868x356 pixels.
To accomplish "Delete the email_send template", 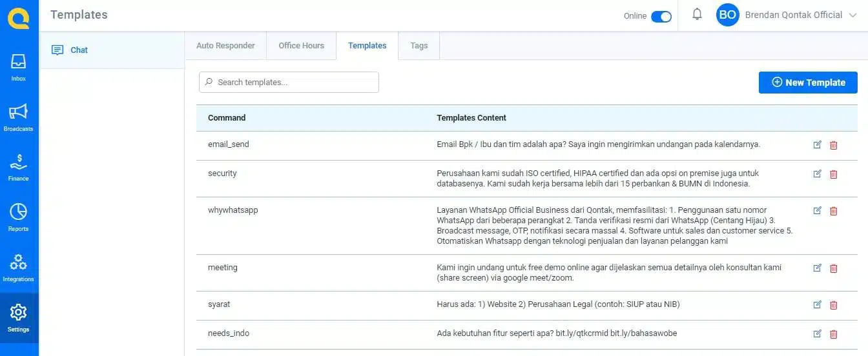I will 833,144.
